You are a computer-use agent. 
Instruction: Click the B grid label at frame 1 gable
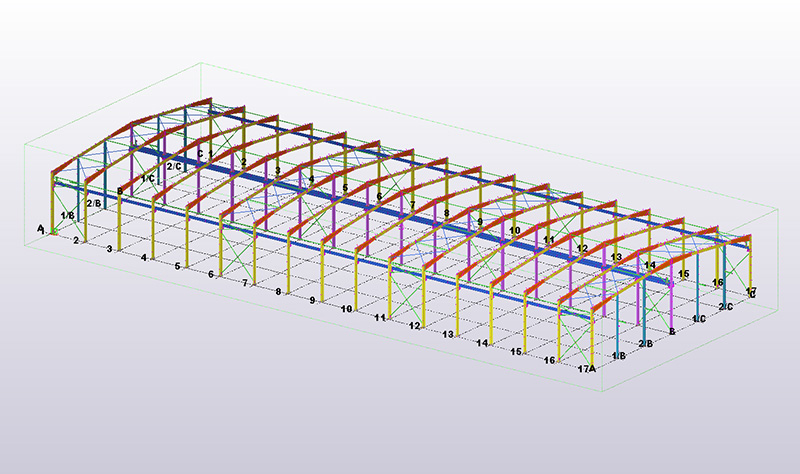[x=120, y=191]
